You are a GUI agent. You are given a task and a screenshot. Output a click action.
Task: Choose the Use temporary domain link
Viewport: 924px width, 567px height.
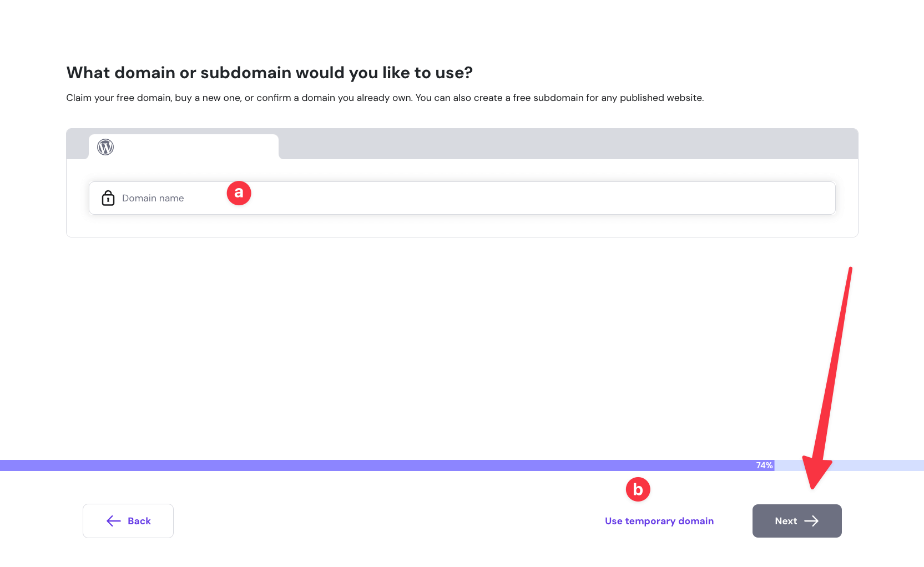point(659,521)
